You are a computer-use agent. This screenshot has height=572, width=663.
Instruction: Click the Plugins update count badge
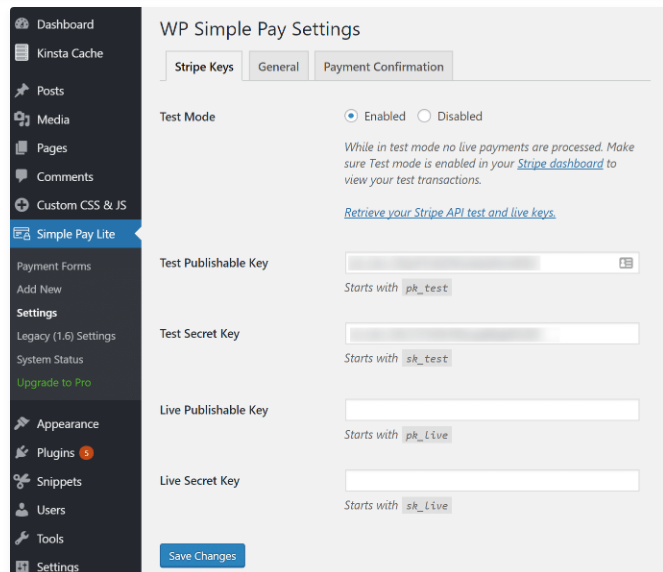pyautogui.click(x=86, y=453)
